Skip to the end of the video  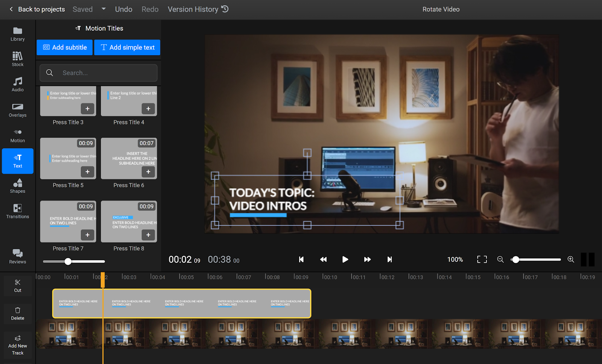389,259
